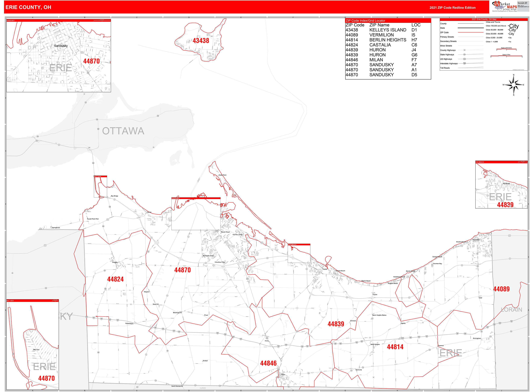Click the 44846 Milan ZIP label
532x392 pixels.
pos(268,363)
